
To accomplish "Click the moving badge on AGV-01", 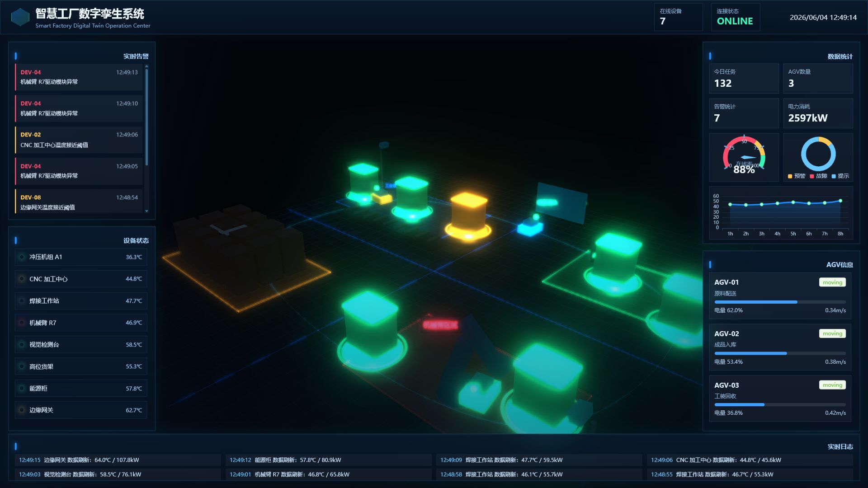I will (x=832, y=282).
